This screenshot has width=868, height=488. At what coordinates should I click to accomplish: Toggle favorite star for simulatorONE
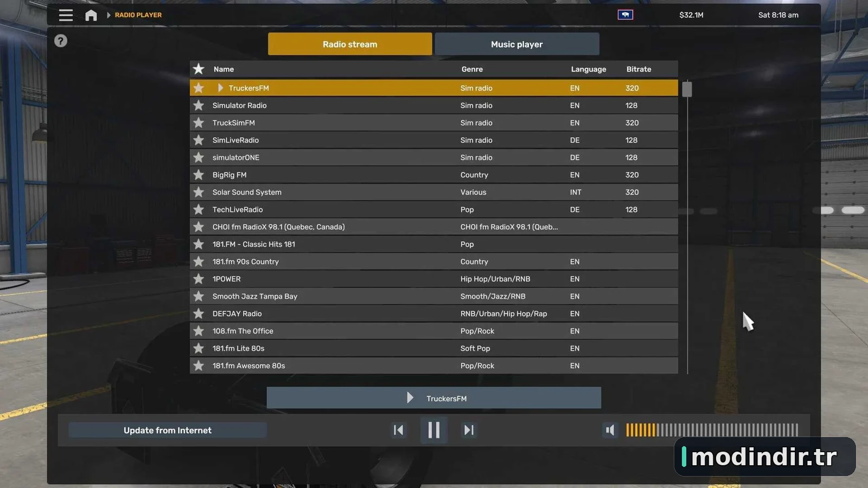[199, 157]
